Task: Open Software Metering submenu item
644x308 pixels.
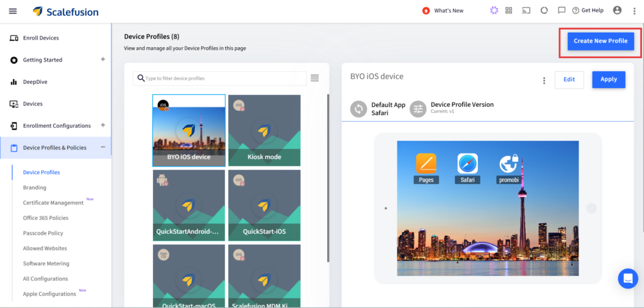Action: tap(46, 263)
